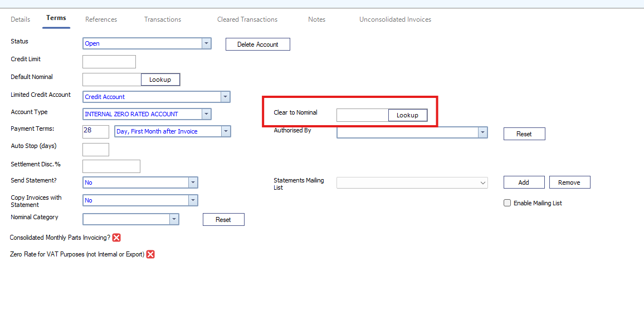Click the Delete Account button
Screen dimensions: 644x321
click(x=258, y=45)
